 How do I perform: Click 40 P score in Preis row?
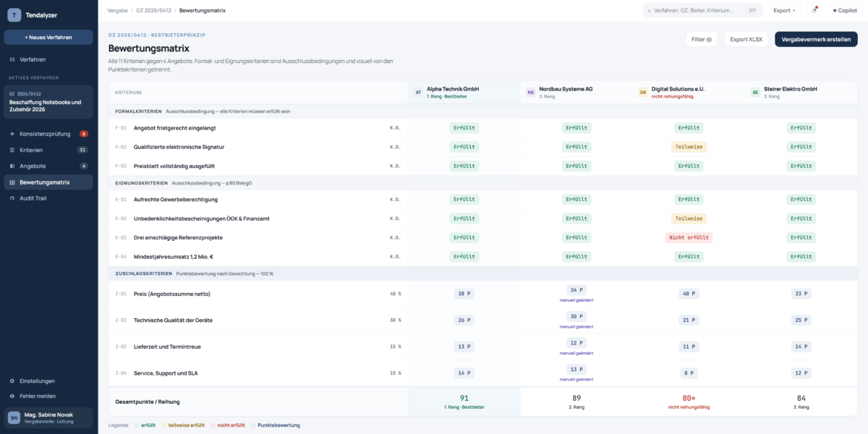click(689, 294)
